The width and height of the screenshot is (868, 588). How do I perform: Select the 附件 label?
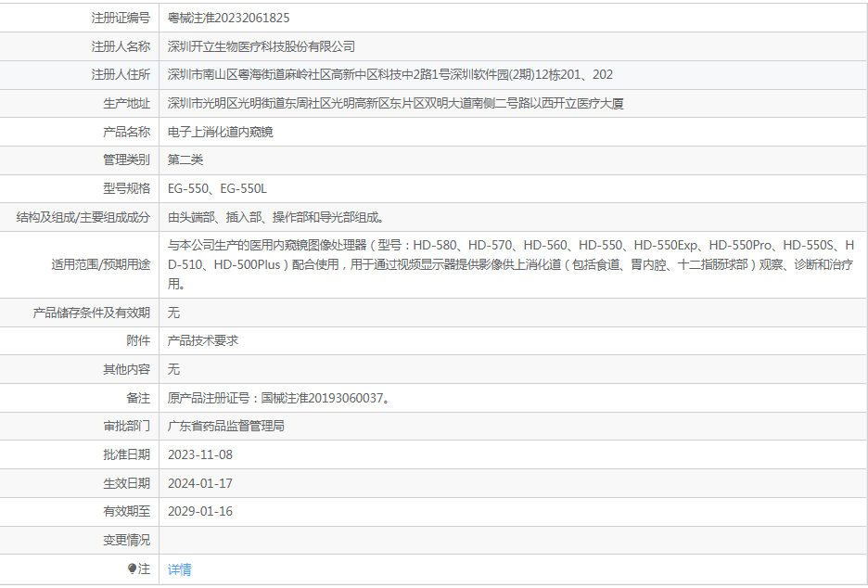coord(138,341)
